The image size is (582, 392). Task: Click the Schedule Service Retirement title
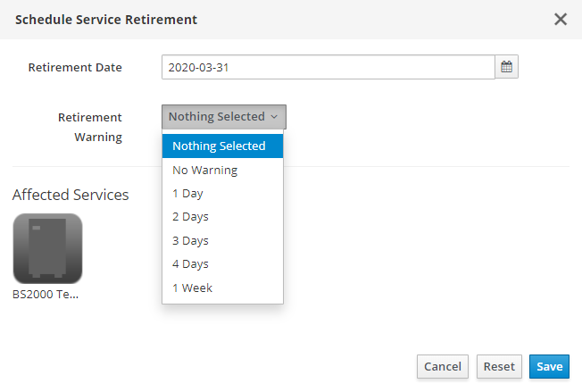(x=106, y=19)
